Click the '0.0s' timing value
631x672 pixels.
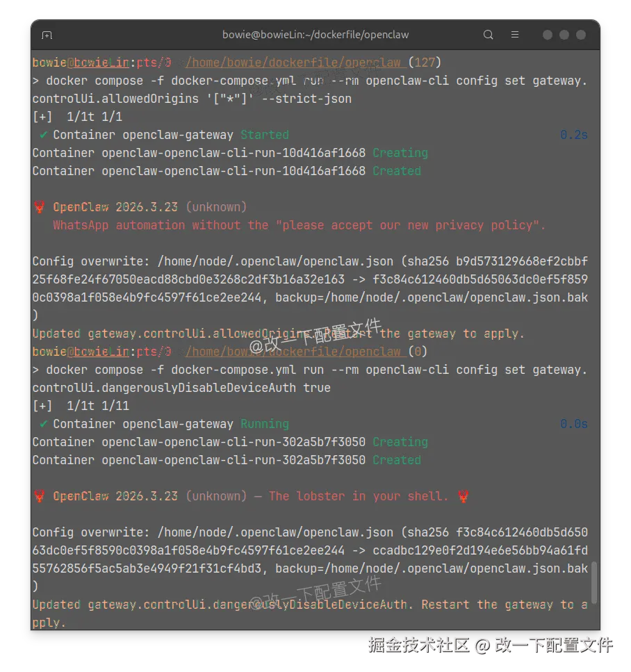click(573, 425)
